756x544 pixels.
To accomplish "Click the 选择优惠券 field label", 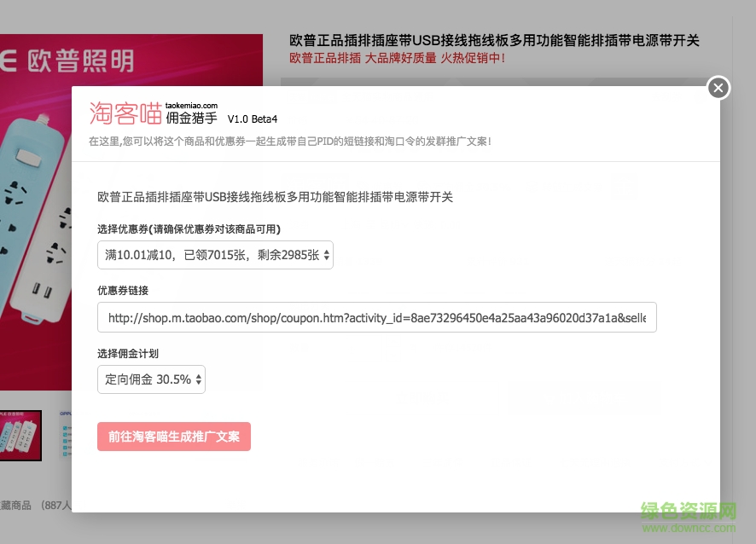I will tap(189, 229).
